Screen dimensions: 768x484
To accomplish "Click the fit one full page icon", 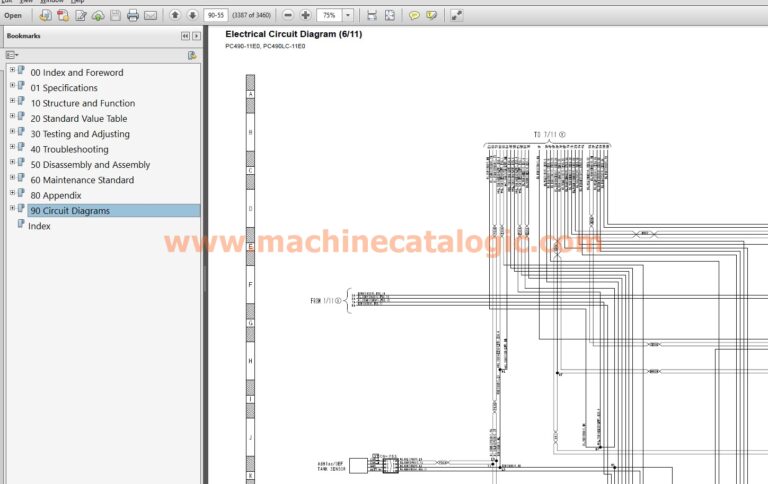I will pos(389,15).
